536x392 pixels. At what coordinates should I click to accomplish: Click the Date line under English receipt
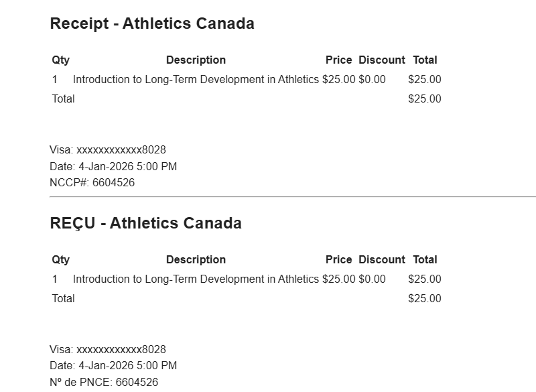pos(113,166)
